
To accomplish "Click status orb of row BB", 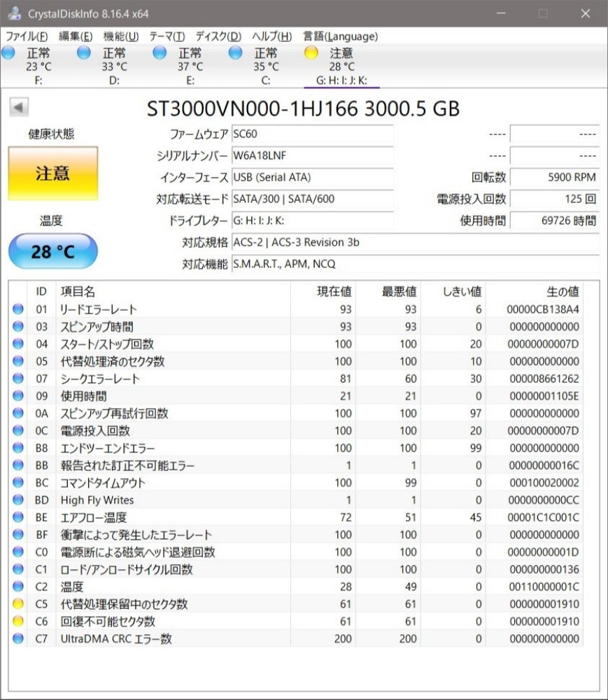I will coord(18,465).
